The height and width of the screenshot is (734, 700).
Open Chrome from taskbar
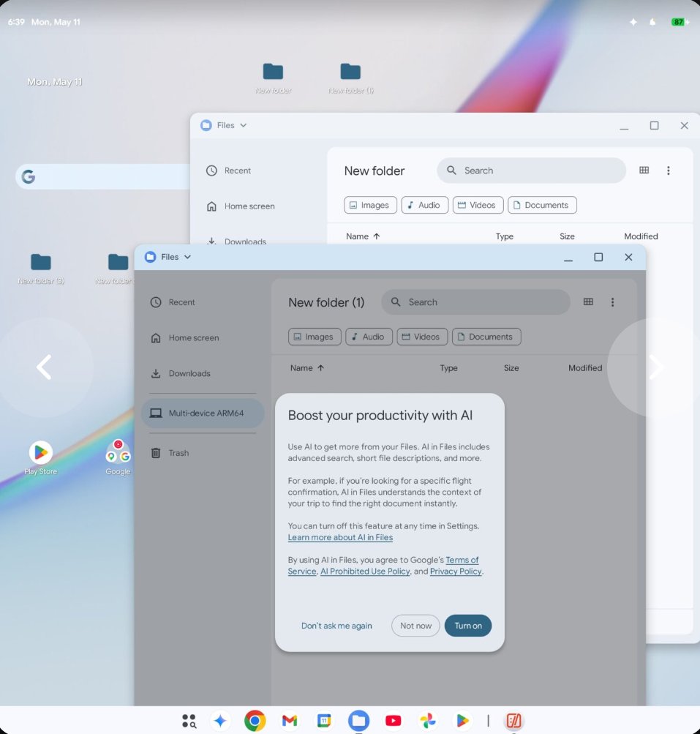(255, 720)
